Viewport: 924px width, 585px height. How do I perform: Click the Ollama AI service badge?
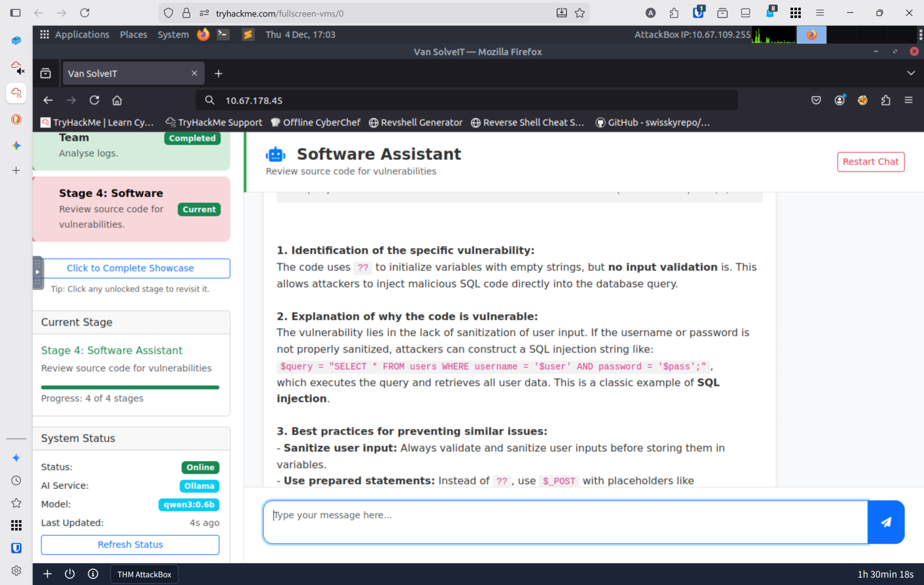point(199,486)
